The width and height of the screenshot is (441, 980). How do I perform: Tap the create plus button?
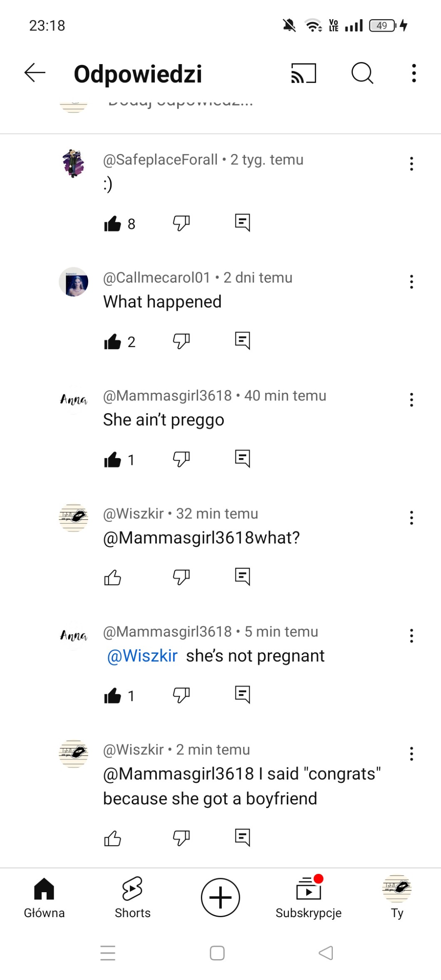pos(220,897)
